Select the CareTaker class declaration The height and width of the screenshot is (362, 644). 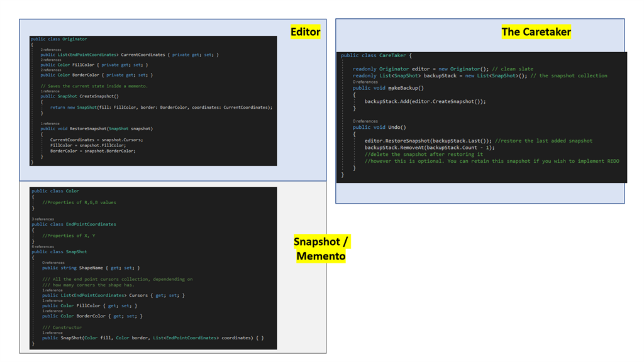point(392,55)
